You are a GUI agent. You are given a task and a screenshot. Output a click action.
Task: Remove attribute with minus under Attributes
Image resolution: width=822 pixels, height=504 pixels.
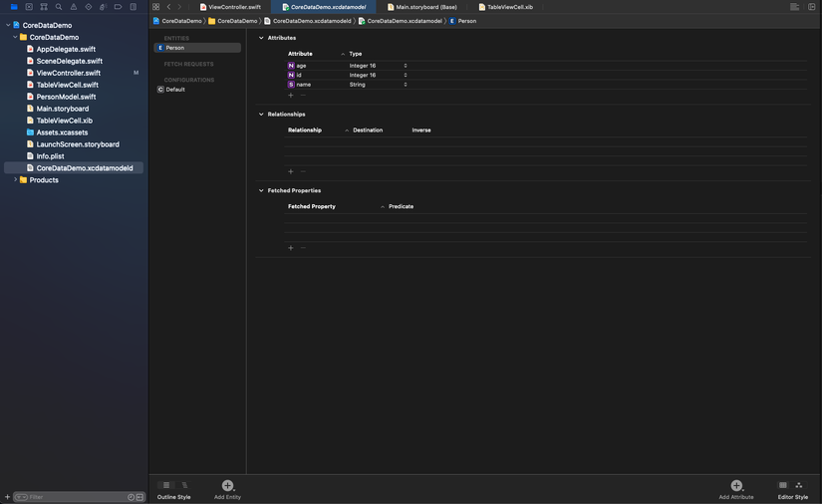(303, 96)
